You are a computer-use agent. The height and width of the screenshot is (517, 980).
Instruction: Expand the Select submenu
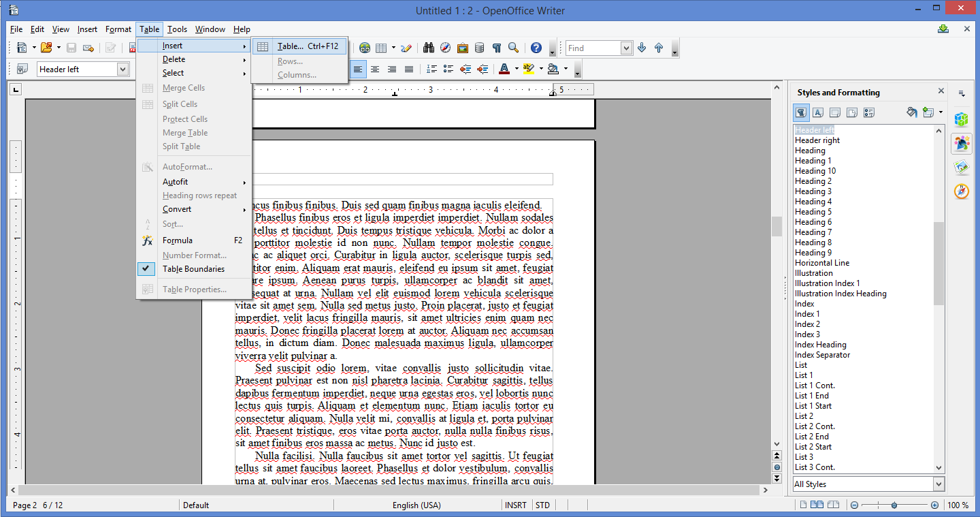coord(194,73)
